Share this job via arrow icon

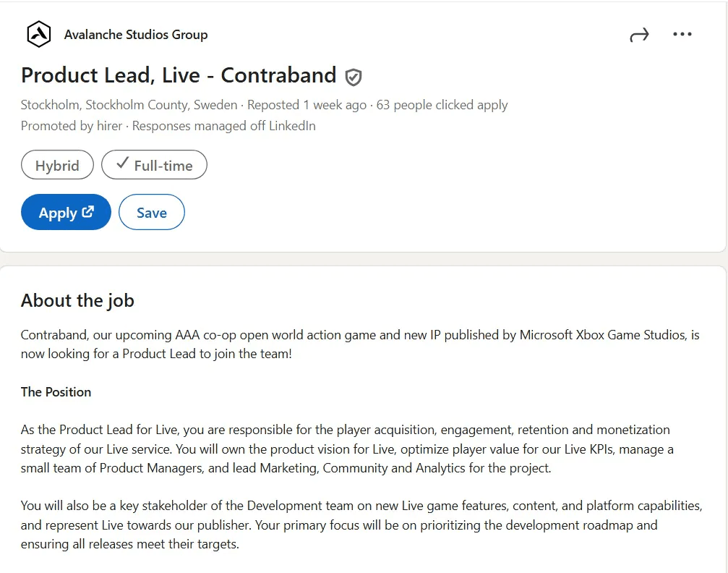tap(639, 35)
